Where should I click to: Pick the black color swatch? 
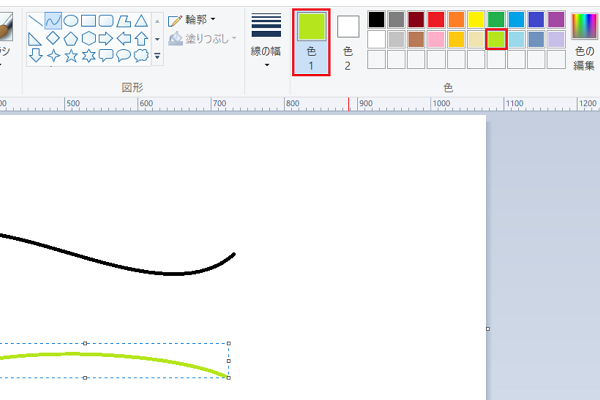(x=376, y=20)
